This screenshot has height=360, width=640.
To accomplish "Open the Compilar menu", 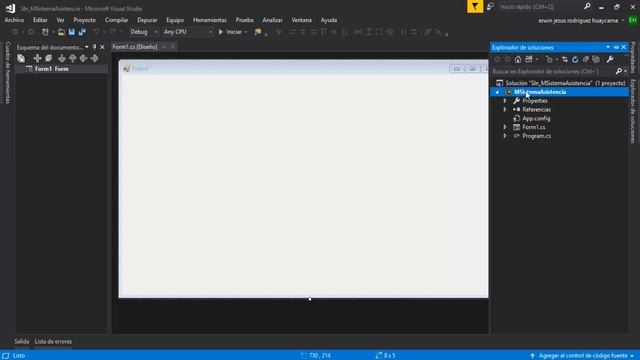I will pos(116,20).
